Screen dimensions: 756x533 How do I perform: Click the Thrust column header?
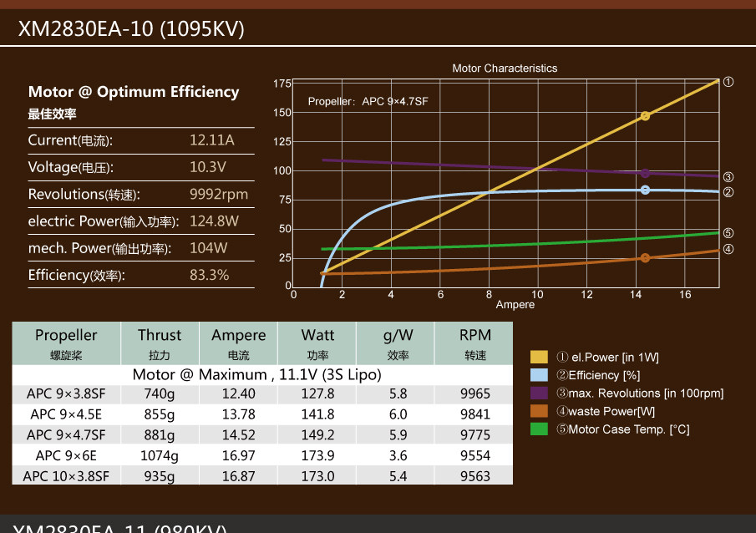pos(160,343)
